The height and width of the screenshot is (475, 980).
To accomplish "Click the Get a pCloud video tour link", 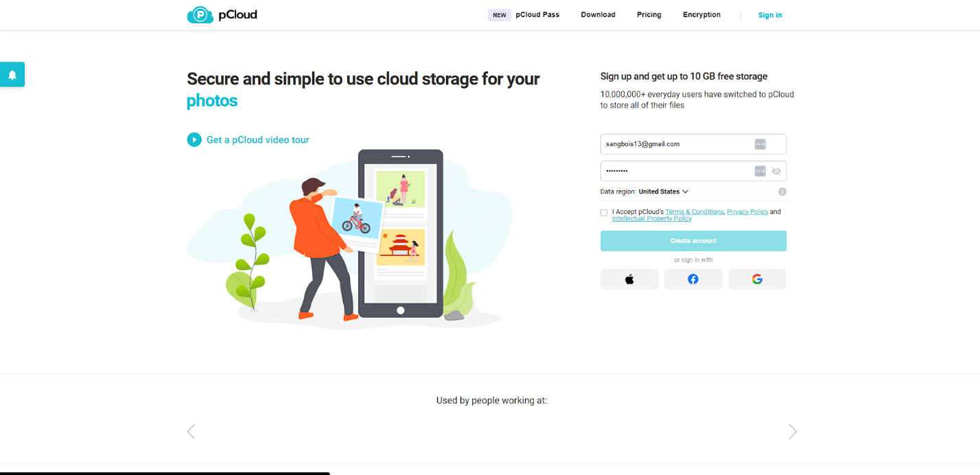I will click(258, 139).
